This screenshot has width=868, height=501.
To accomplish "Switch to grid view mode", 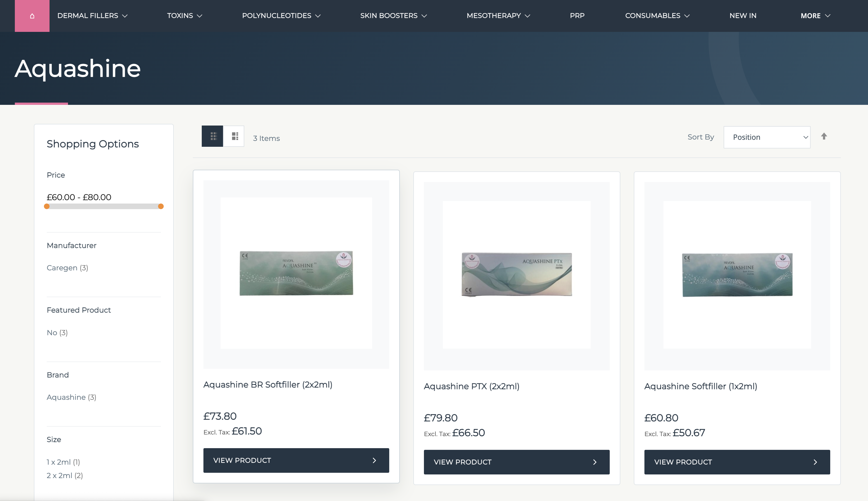I will coord(212,136).
